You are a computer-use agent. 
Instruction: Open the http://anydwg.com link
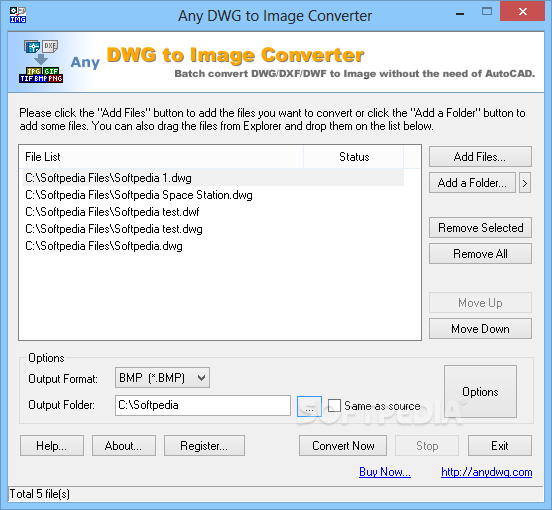coord(487,472)
